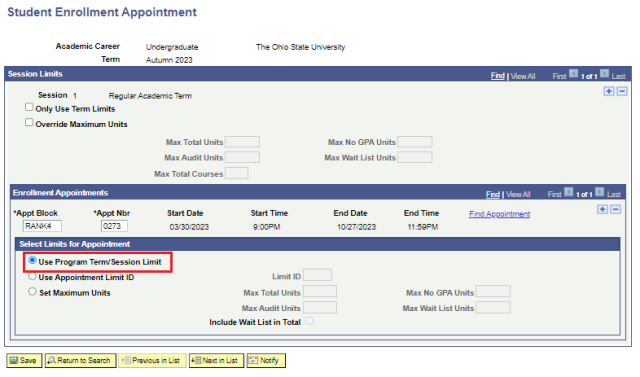This screenshot has width=640, height=377.
Task: Go to Next in List
Action: click(x=216, y=361)
